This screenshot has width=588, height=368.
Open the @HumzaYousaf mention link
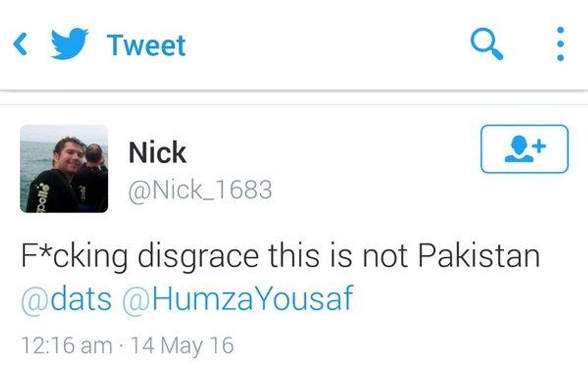pyautogui.click(x=238, y=299)
